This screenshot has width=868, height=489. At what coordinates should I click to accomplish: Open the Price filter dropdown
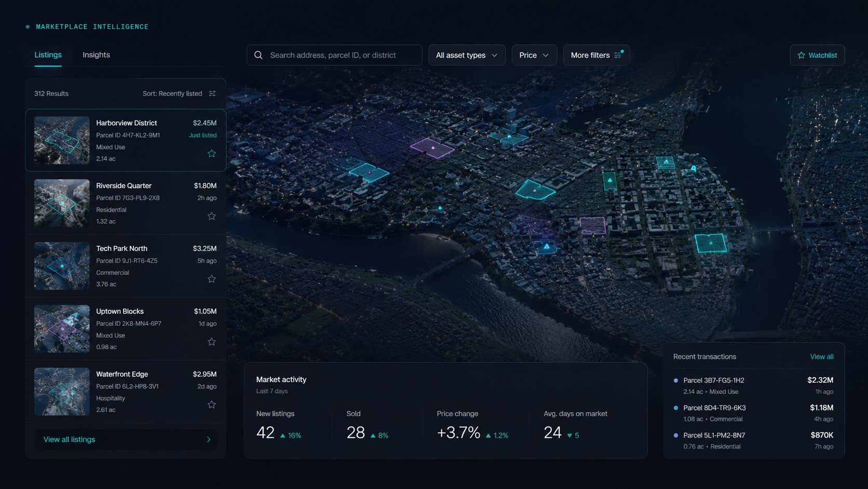coord(534,55)
